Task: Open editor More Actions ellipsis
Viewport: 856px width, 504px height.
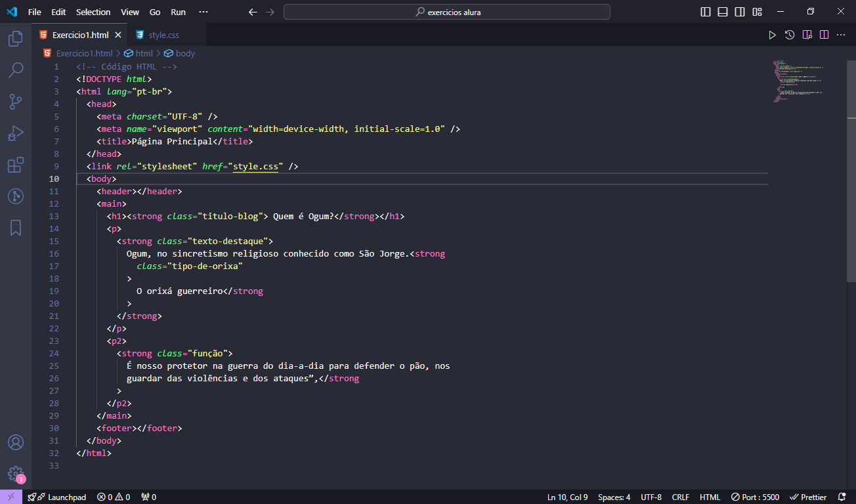Action: tap(841, 35)
